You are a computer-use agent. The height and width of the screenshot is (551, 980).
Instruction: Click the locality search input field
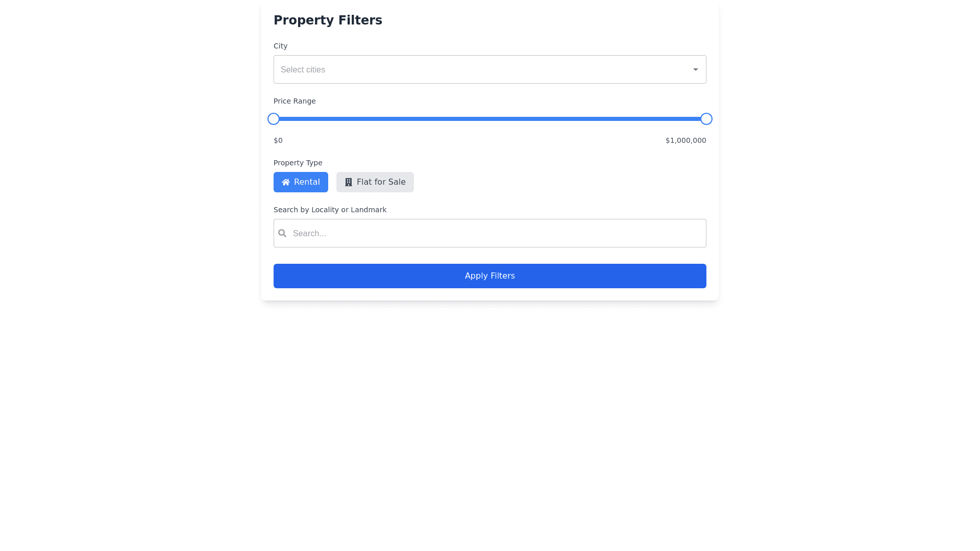(489, 233)
